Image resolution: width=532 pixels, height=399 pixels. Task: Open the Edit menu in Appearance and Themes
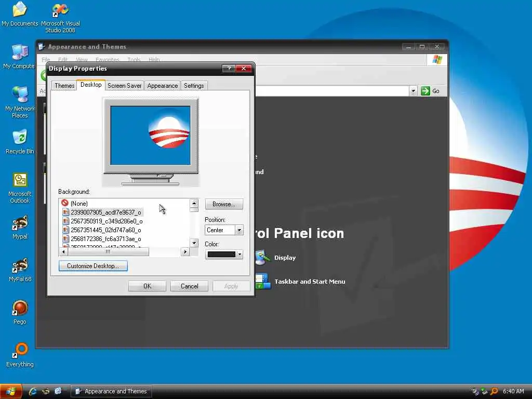click(x=63, y=59)
